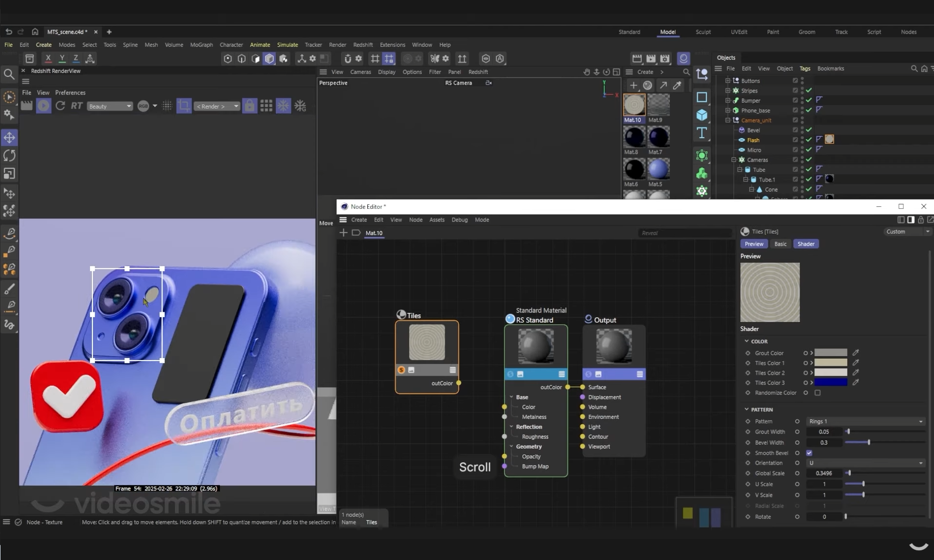Uncheck the Smooth Bevel checkbox

[x=809, y=453]
